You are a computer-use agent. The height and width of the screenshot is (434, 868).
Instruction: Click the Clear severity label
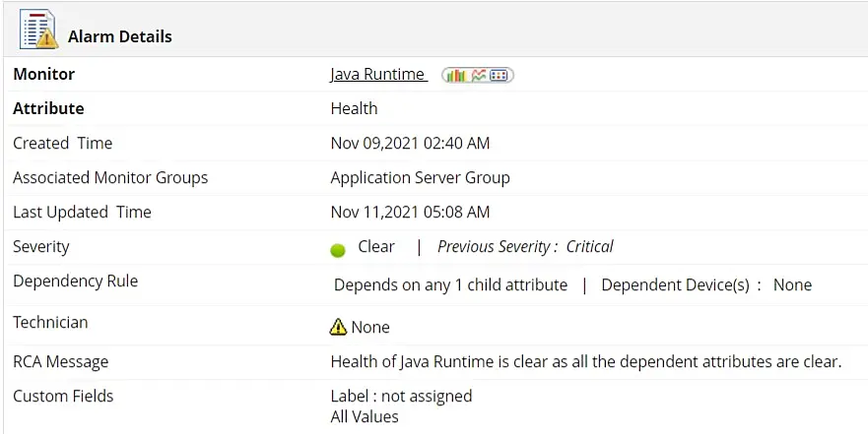[x=376, y=247]
